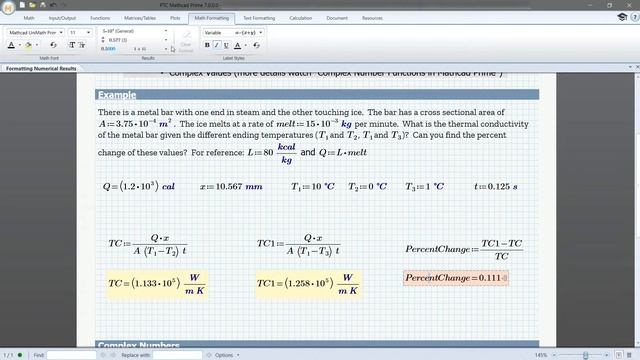Expand the label font color arrow

pyautogui.click(x=246, y=45)
